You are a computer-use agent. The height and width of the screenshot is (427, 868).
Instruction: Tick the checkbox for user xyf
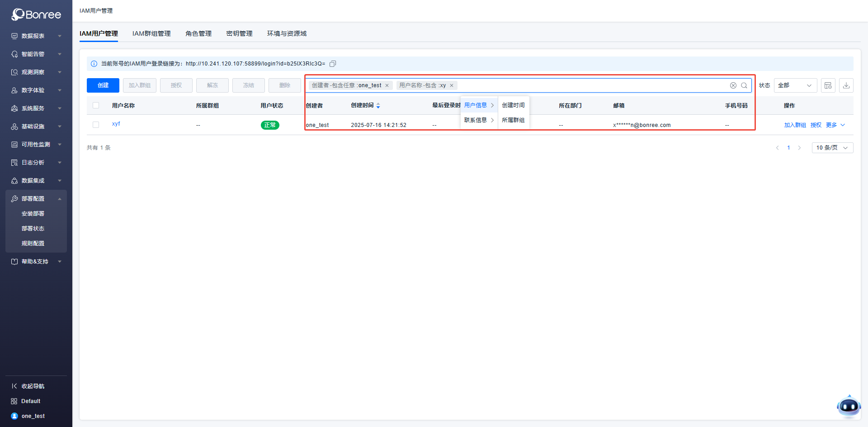coord(96,125)
